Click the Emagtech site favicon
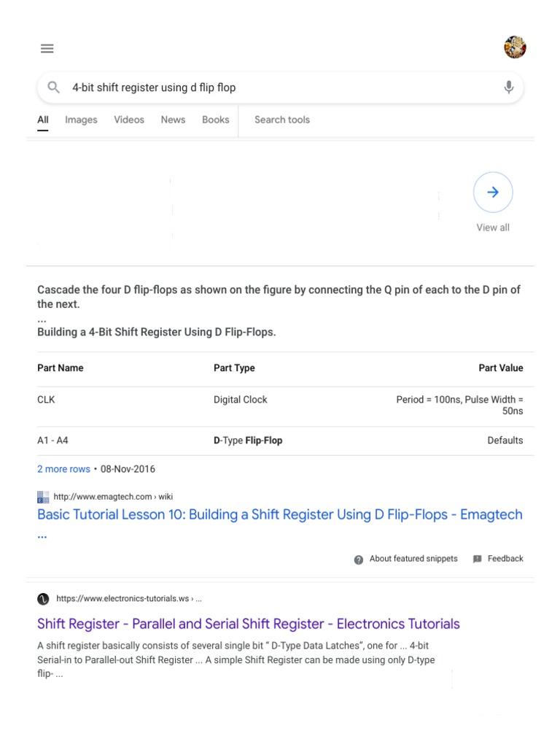Image resolution: width=560 pixels, height=747 pixels. pos(43,498)
